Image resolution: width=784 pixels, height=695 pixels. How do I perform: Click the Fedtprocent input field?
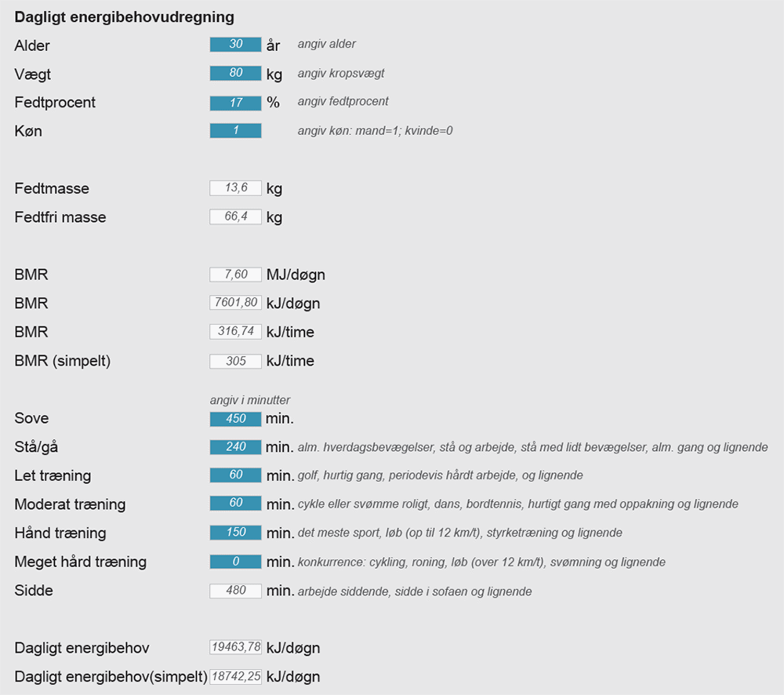coord(235,103)
